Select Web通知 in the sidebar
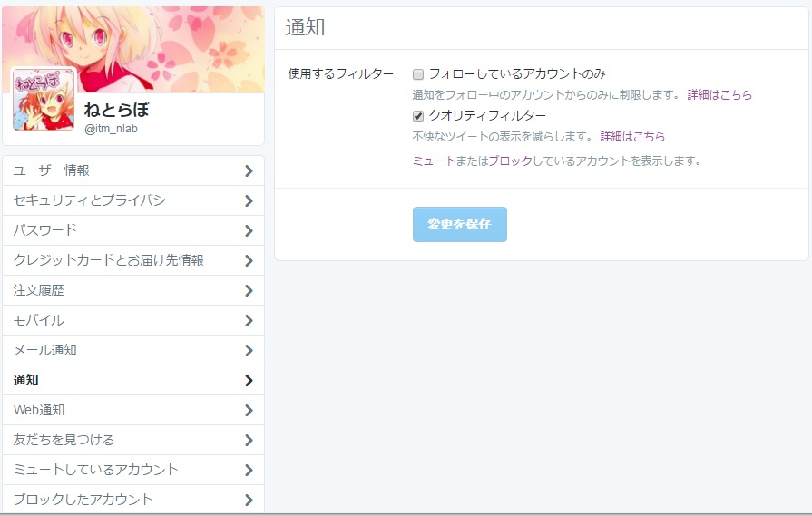Viewport: 812px width, 516px height. 133,411
